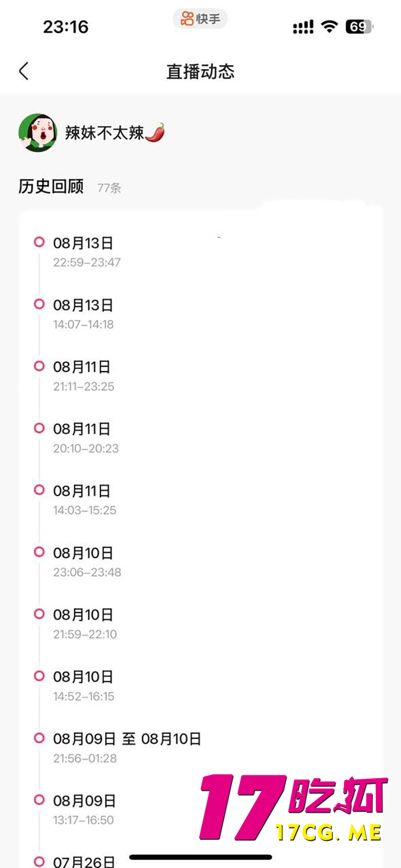Tap the back arrow icon
This screenshot has width=401, height=868.
coord(24,71)
